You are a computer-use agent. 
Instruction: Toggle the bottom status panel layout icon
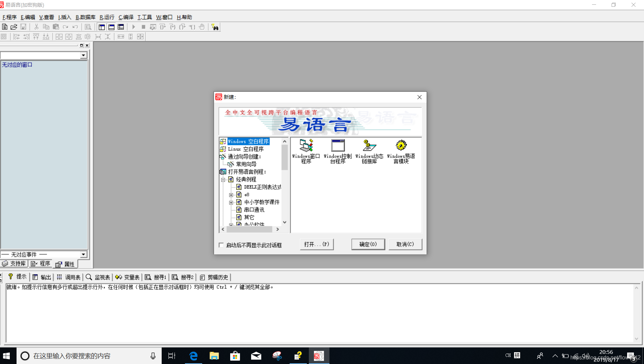111,27
